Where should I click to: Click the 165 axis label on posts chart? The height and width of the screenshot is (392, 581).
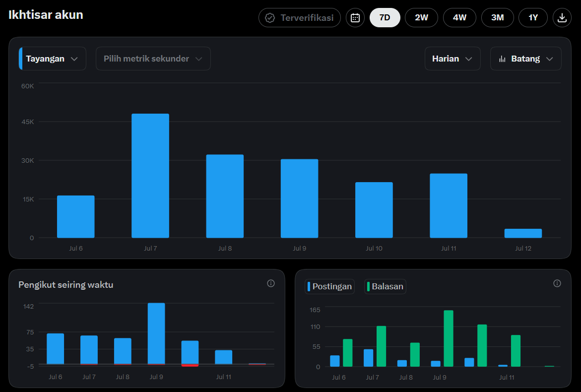coord(315,310)
